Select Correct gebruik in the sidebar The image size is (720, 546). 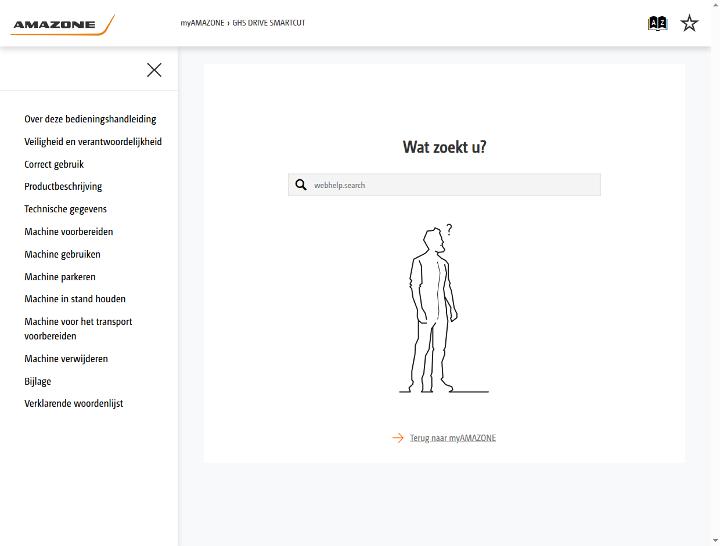click(54, 164)
